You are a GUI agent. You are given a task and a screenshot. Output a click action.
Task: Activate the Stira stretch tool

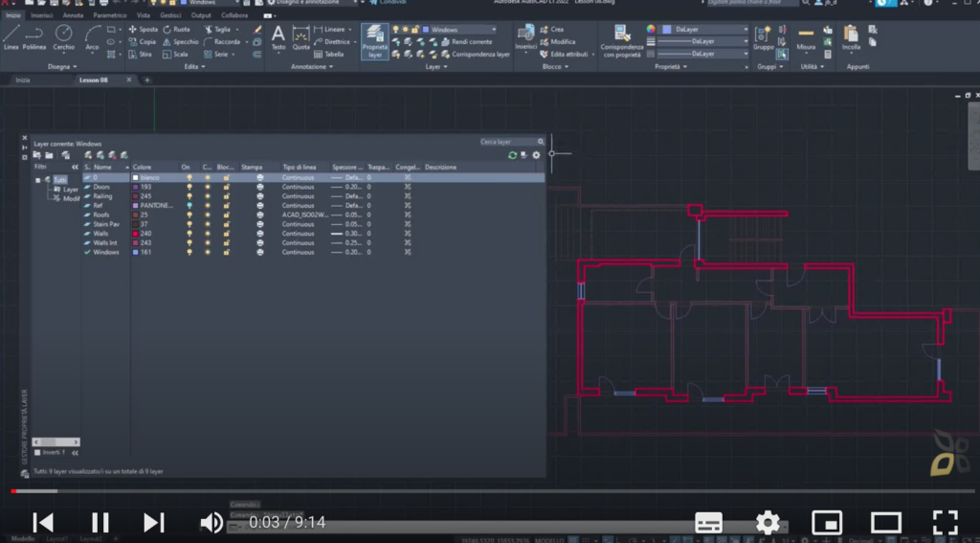141,55
